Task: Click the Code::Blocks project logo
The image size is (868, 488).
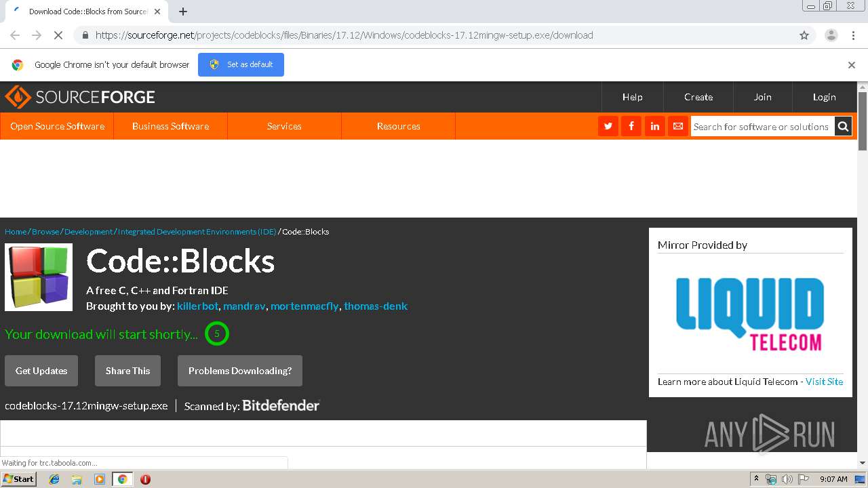Action: [39, 277]
